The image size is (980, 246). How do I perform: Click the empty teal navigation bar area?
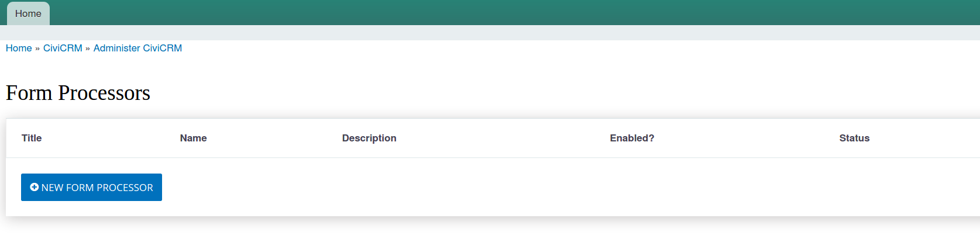pos(515,12)
